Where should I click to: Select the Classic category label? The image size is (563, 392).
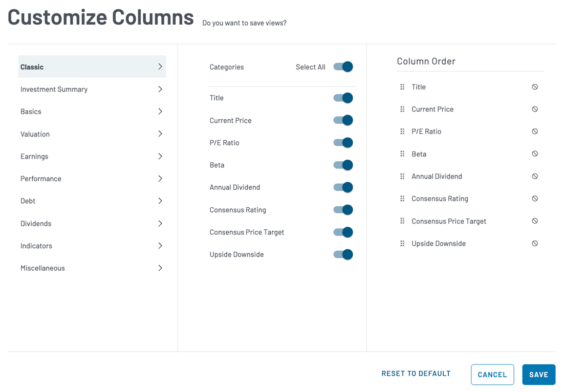coord(32,67)
